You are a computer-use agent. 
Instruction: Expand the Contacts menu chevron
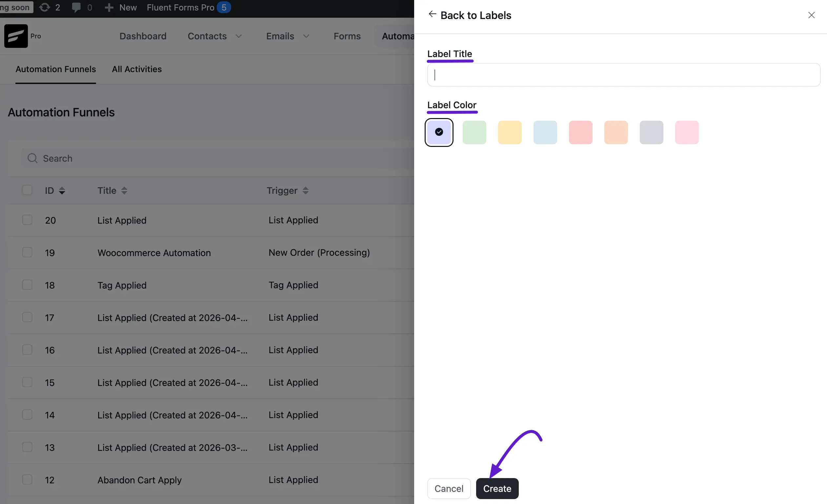pyautogui.click(x=239, y=36)
